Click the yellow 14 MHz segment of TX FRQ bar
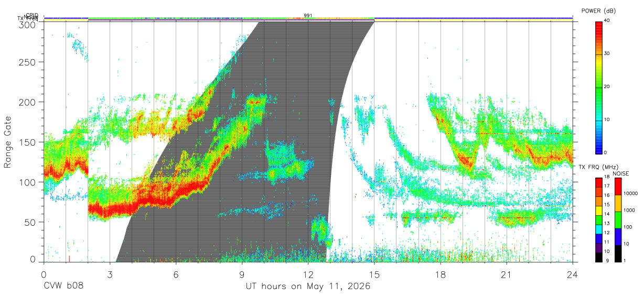Viewport: 644px width, 297px height. pos(598,210)
